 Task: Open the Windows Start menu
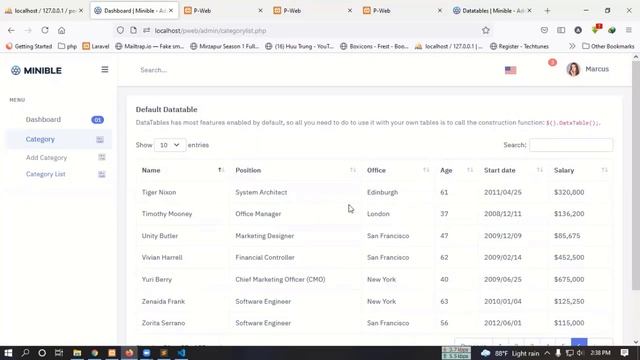click(x=8, y=353)
